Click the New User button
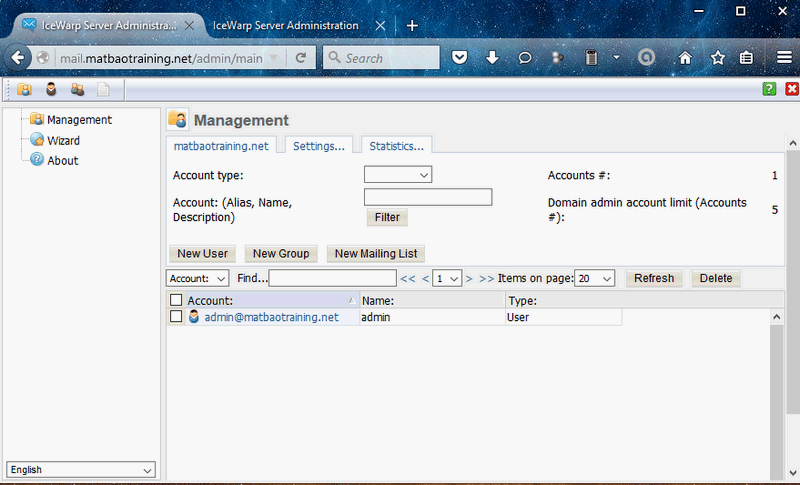 pyautogui.click(x=203, y=253)
